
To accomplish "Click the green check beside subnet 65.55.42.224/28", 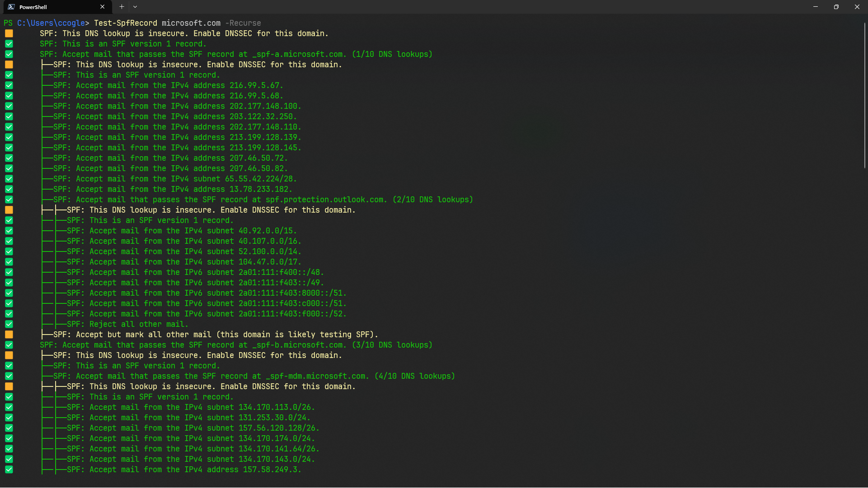I will point(9,179).
